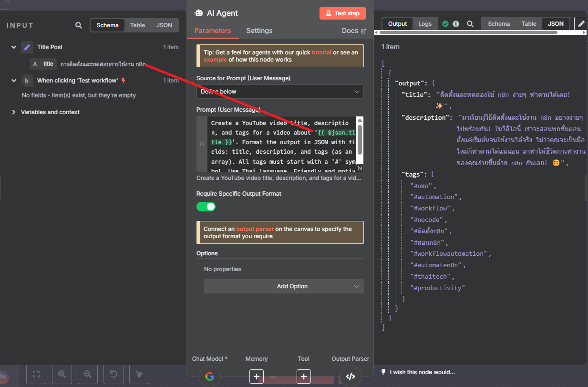Click the "#productivity" tag in JSON output

click(437, 288)
